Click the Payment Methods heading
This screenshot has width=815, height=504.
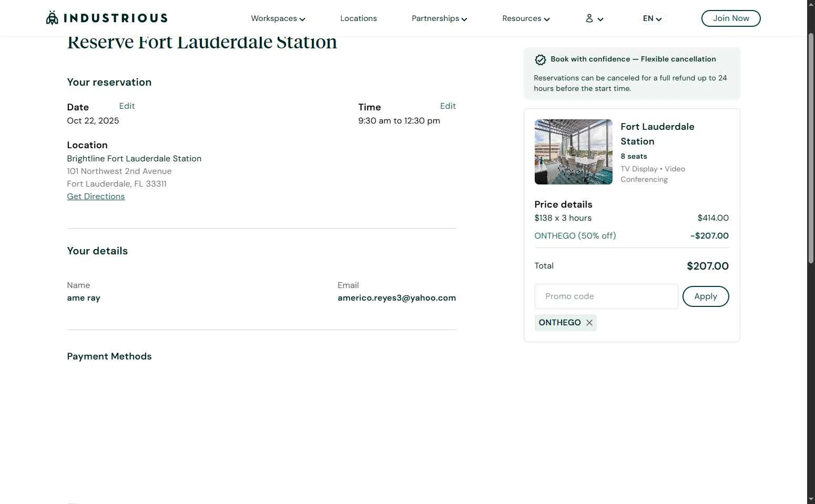pos(109,356)
